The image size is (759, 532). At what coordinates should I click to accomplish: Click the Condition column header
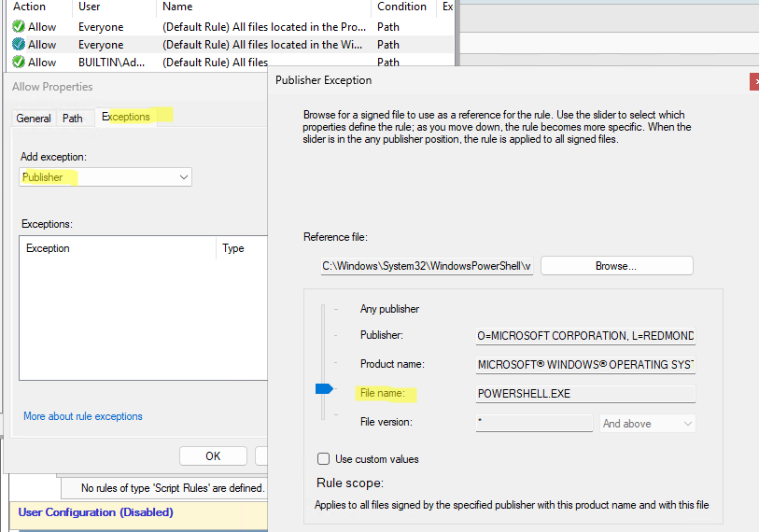point(402,7)
